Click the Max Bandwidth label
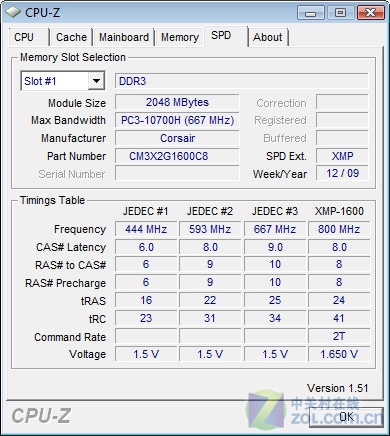Image resolution: width=390 pixels, height=436 pixels. point(68,120)
